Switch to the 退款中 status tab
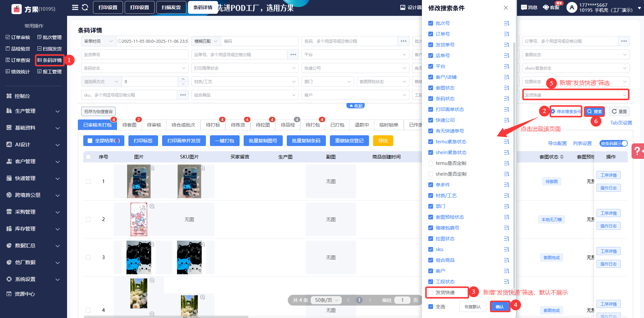The image size is (644, 318). click(362, 125)
